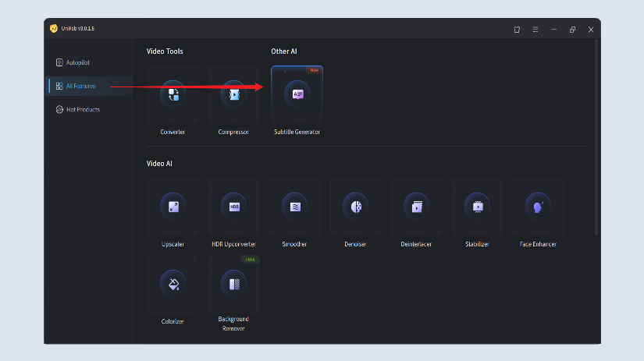Click the Subtitle Generator label

coord(297,132)
